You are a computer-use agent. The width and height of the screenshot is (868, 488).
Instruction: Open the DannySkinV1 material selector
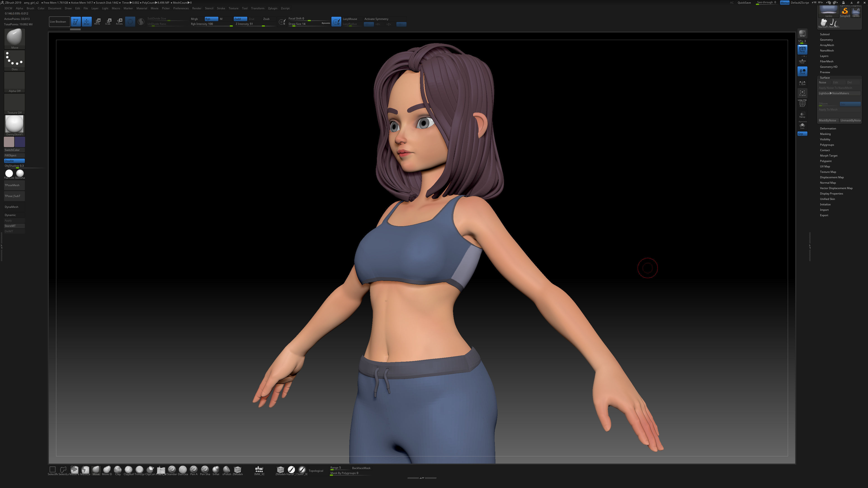14,126
